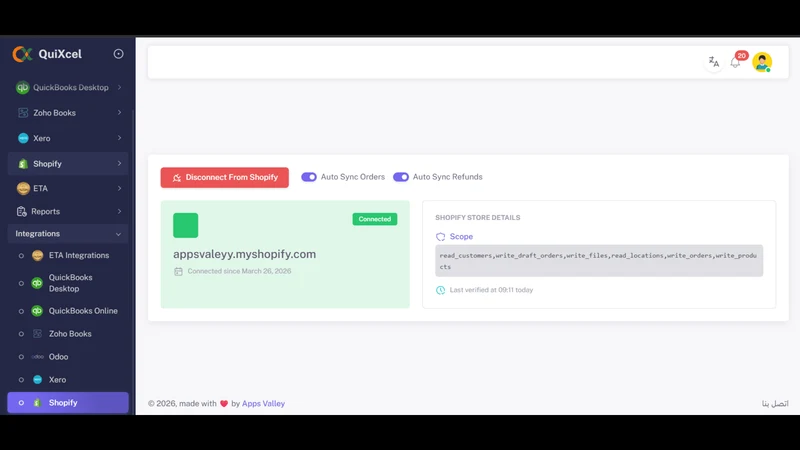Open the Apps Valley footer link
The height and width of the screenshot is (450, 800).
263,404
